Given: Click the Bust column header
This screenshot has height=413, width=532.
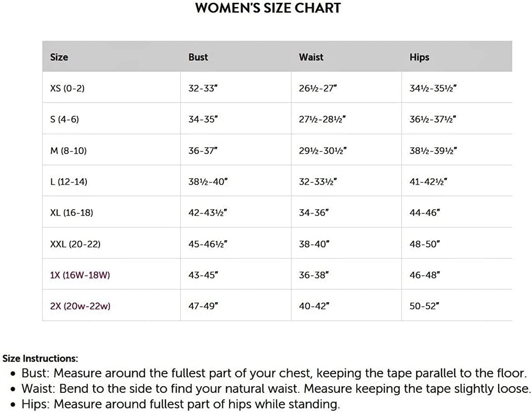Looking at the screenshot, I should [198, 57].
